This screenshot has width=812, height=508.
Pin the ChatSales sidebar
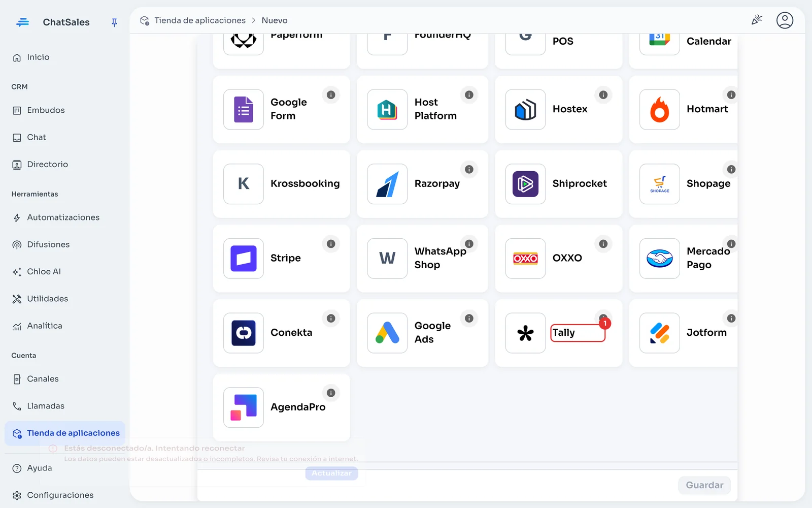[x=114, y=22]
